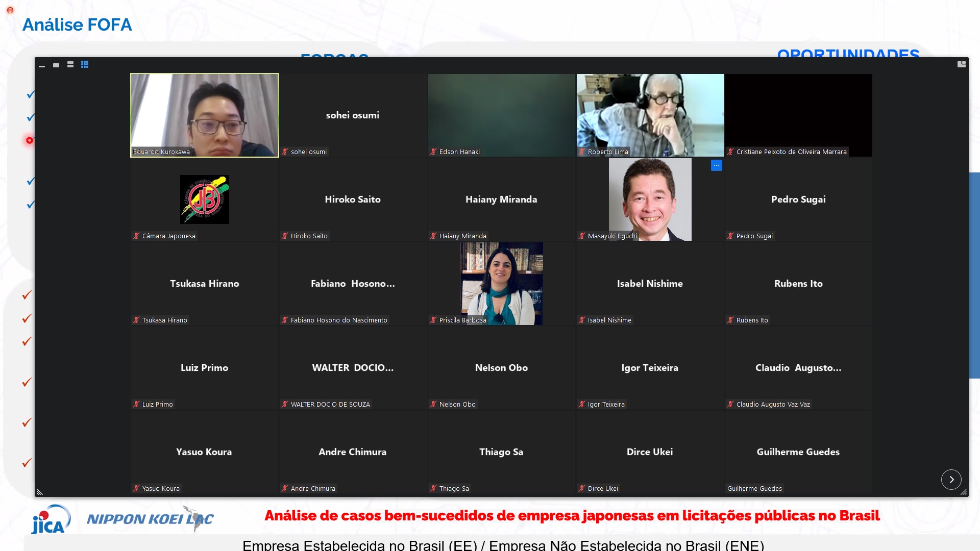Click the top-right fullscreen exit icon of the video panel

click(961, 64)
